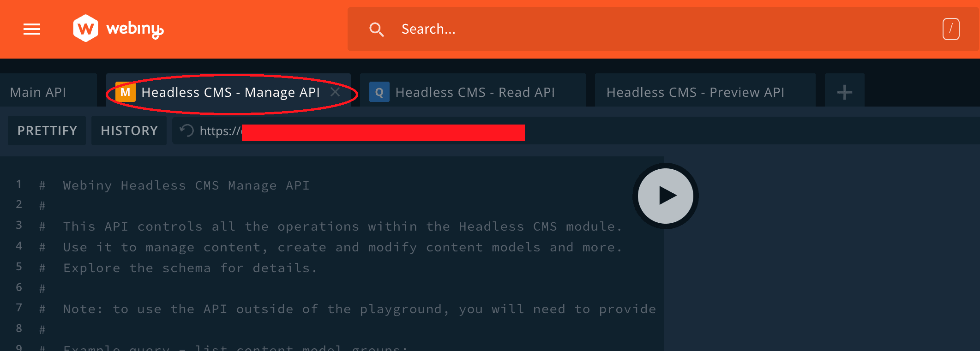Image resolution: width=980 pixels, height=351 pixels.
Task: Click the Webiny hexagon logo
Action: 85,28
